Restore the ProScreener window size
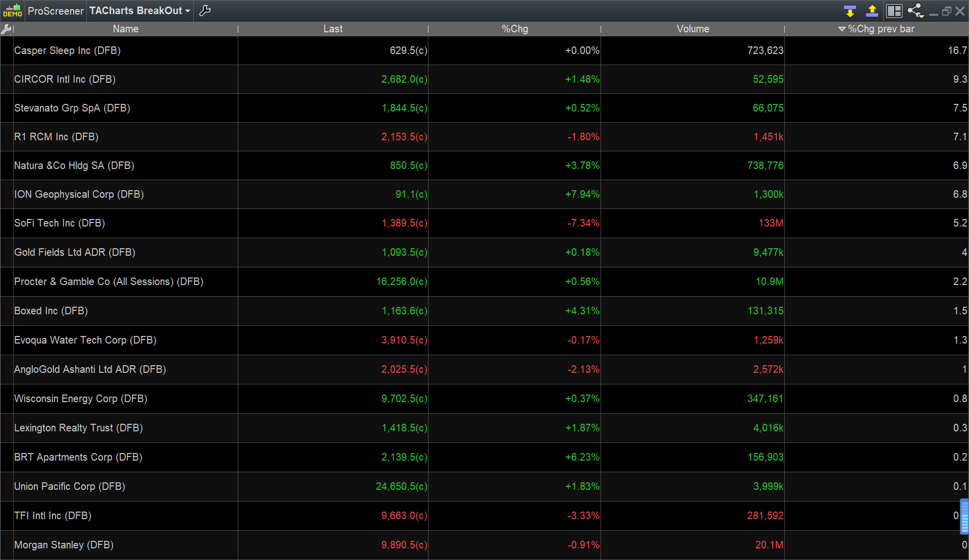The height and width of the screenshot is (560, 969). click(x=946, y=11)
